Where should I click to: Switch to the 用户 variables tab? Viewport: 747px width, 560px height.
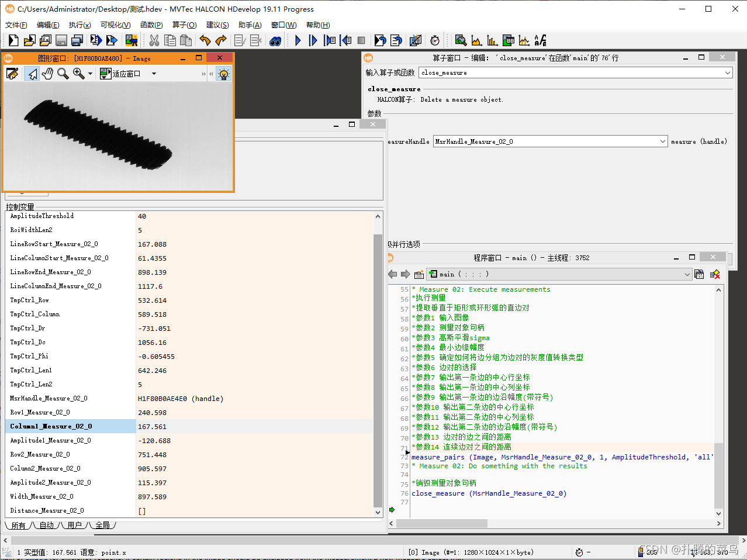pyautogui.click(x=74, y=525)
